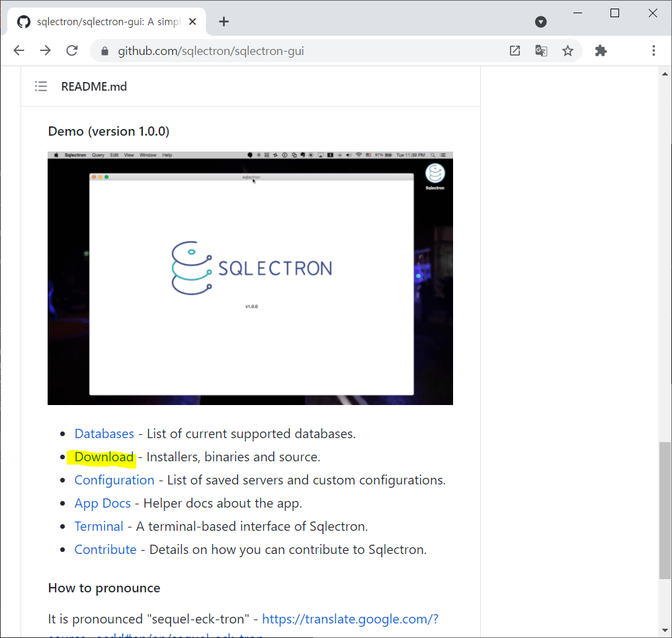
Task: Click the browser forward arrow
Action: pyautogui.click(x=45, y=50)
